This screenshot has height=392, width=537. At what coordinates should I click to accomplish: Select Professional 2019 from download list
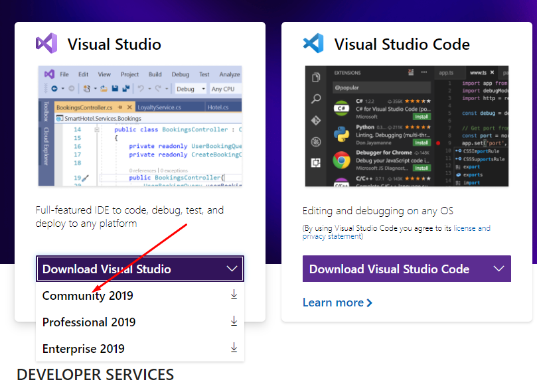click(89, 322)
